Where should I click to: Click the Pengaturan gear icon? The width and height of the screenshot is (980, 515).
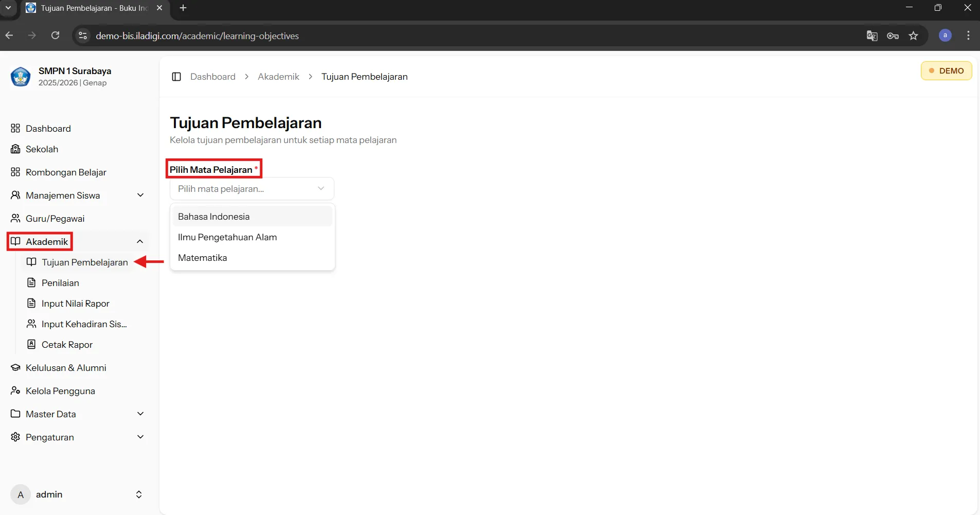15,437
